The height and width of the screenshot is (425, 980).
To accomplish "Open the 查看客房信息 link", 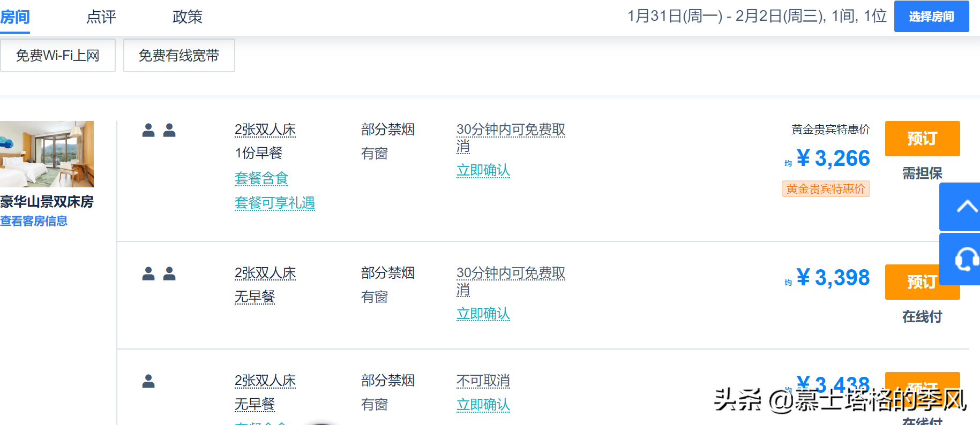I will click(34, 221).
